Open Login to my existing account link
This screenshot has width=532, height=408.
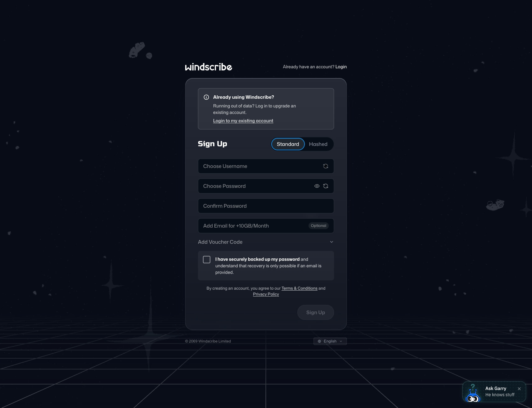243,121
